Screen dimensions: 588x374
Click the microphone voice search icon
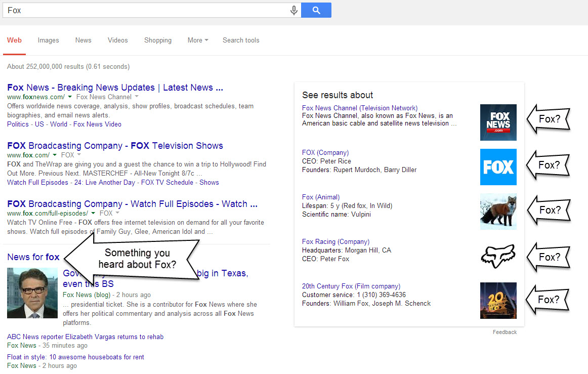coord(294,10)
